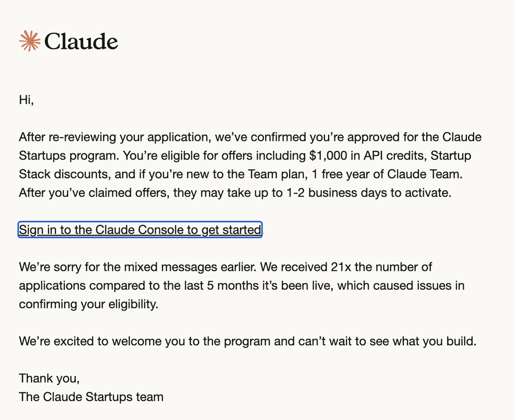Click the Claude wordmark beside the logo
The width and height of the screenshot is (514, 420).
[81, 42]
